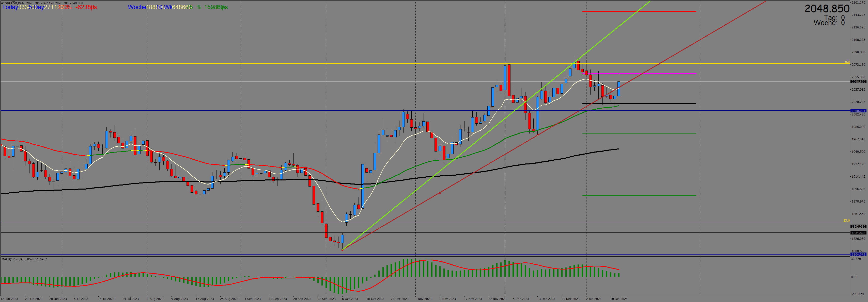
Task: Click the one-click trading arrow beside XAUUSD,Daily
Action: click(x=3, y=3)
